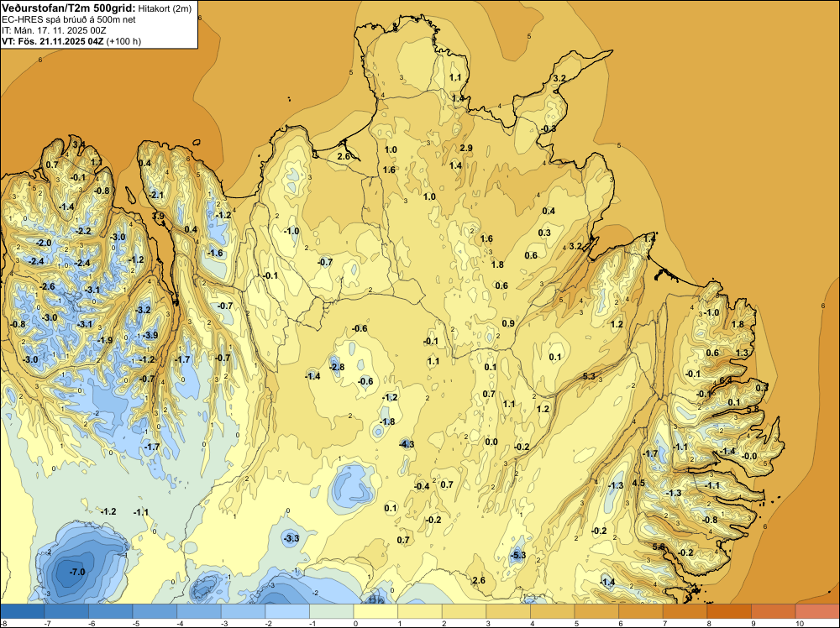This screenshot has height=628, width=840.
Task: Click the -1.6 temperature value
Action: point(215,253)
